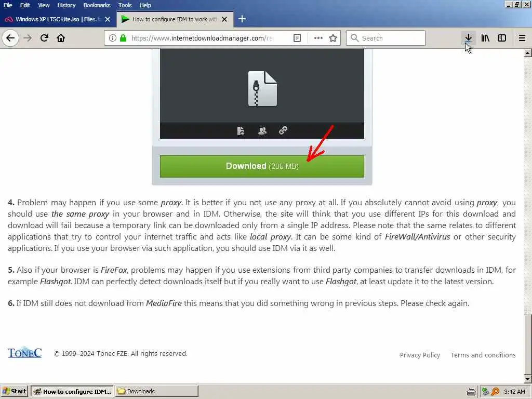The image size is (532, 399).
Task: Click the 3:42 AM clock
Action: point(514,392)
